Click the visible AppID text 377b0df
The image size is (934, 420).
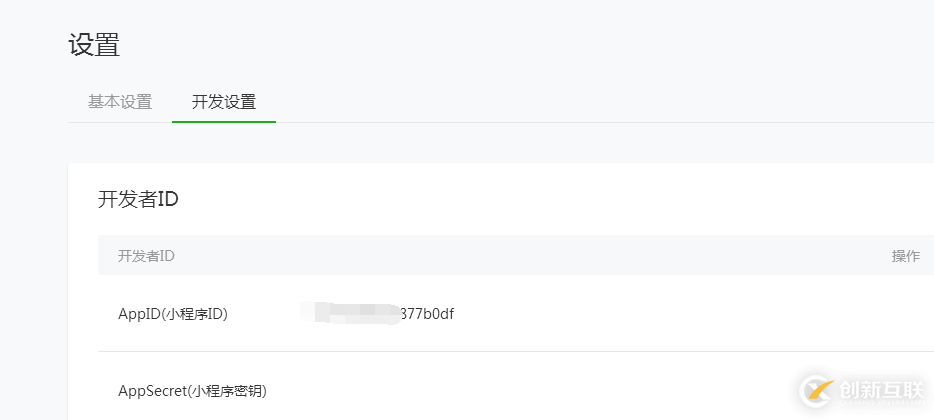click(427, 314)
